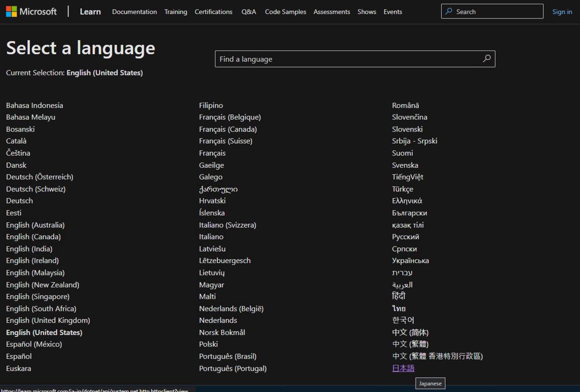The width and height of the screenshot is (580, 392).
Task: Click the search magnifier in the top bar
Action: click(449, 11)
